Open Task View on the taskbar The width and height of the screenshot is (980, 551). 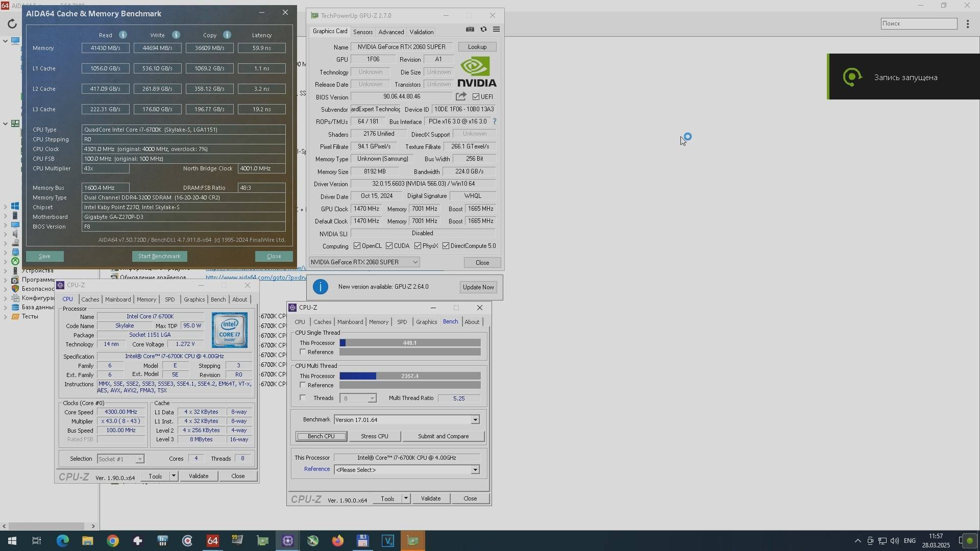click(x=37, y=541)
